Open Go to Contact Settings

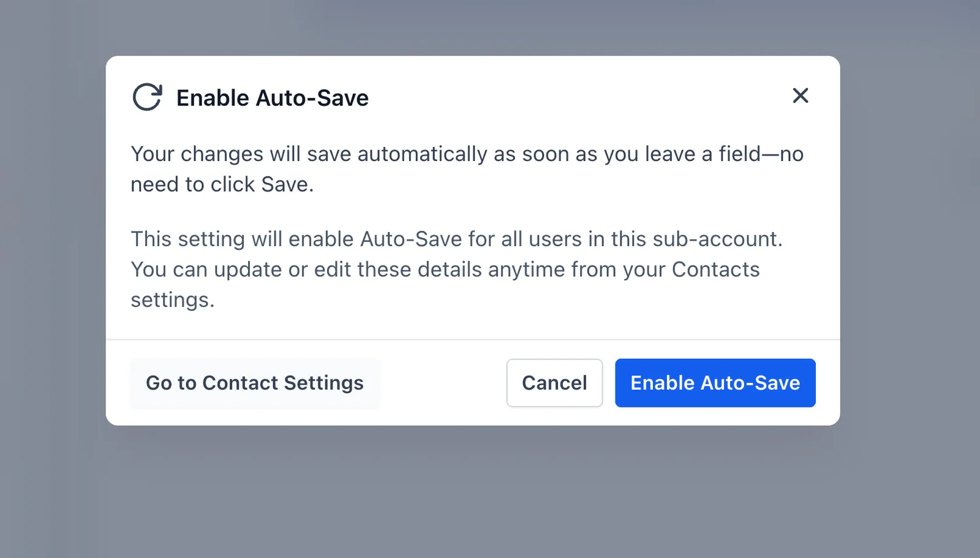pos(255,383)
